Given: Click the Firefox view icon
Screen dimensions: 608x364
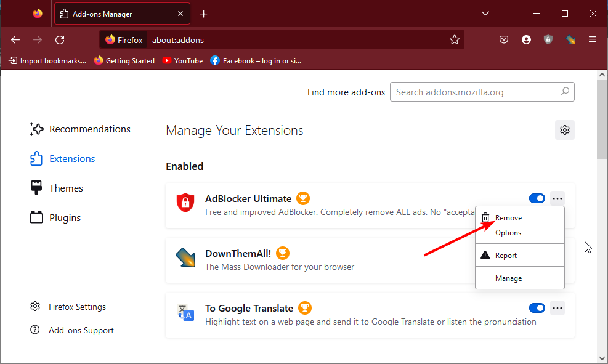Looking at the screenshot, I should point(38,14).
